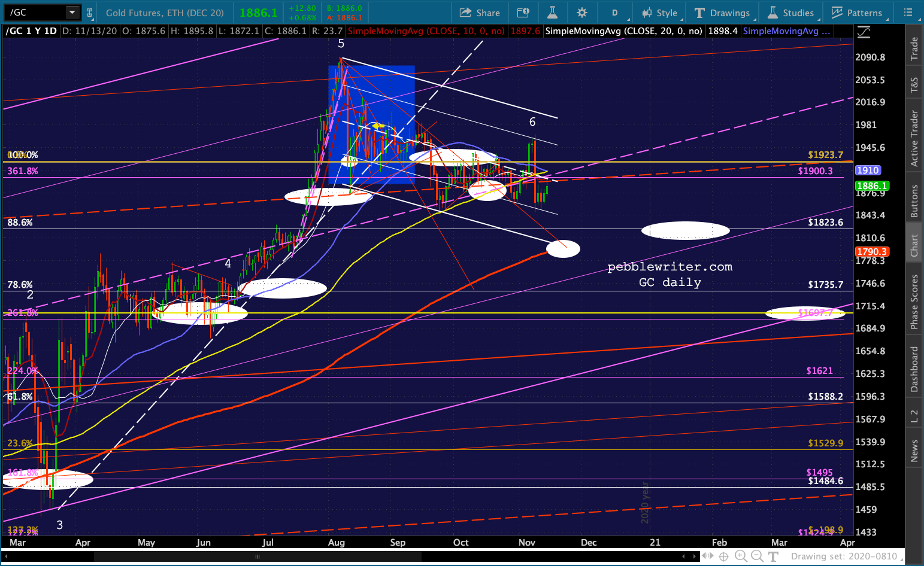The image size is (924, 566).
Task: Click the $1823.6 level label
Action: point(825,223)
